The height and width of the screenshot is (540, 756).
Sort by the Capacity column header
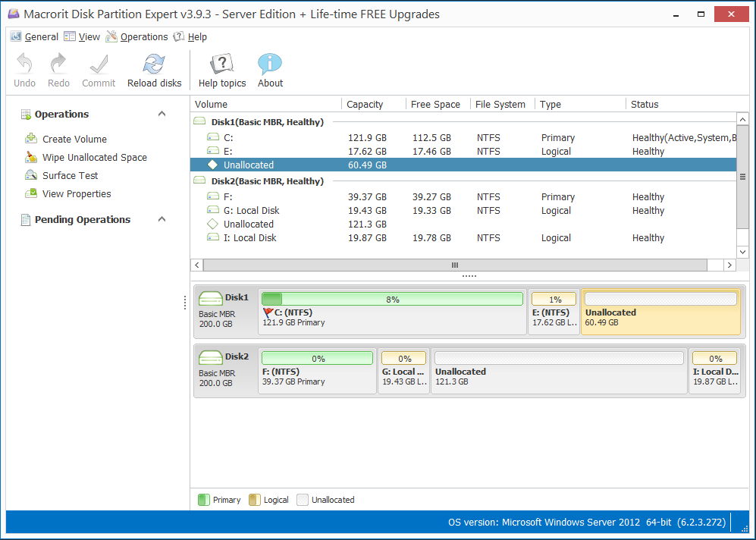coord(374,104)
